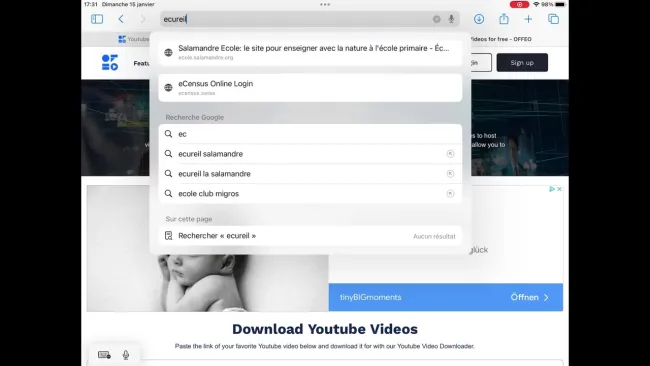The width and height of the screenshot is (650, 366).
Task: Open the AdChoices triangle icon
Action: point(552,189)
